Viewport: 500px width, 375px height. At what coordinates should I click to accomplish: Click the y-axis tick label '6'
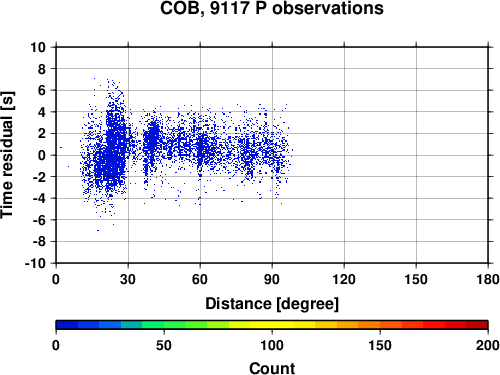click(42, 90)
